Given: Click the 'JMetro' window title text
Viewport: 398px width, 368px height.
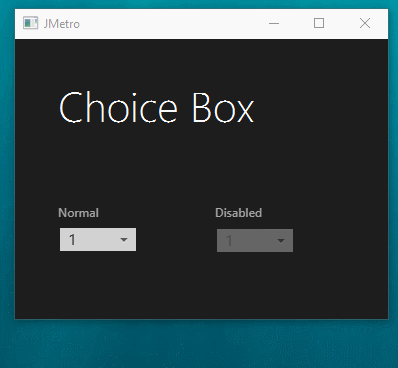Looking at the screenshot, I should [x=62, y=24].
